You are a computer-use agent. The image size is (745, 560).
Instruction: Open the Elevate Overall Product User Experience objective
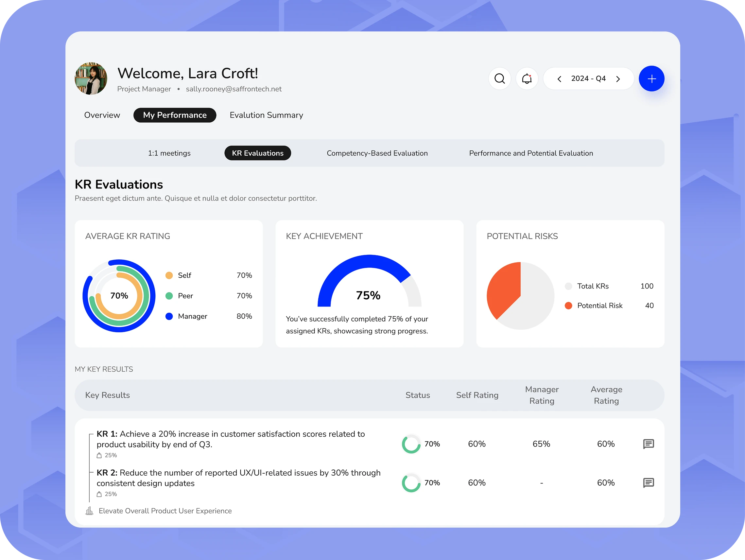tap(165, 511)
